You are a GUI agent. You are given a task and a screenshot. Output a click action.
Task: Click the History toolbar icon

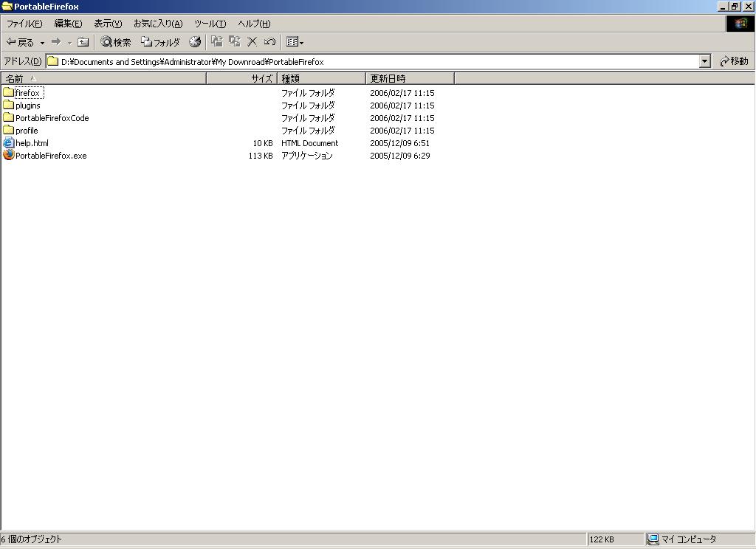[195, 42]
